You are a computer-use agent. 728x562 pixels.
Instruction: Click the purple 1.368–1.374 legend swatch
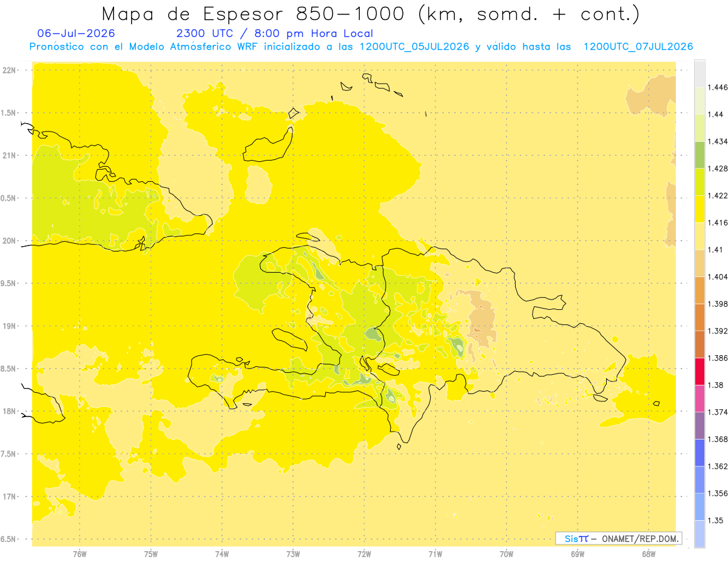click(x=699, y=426)
